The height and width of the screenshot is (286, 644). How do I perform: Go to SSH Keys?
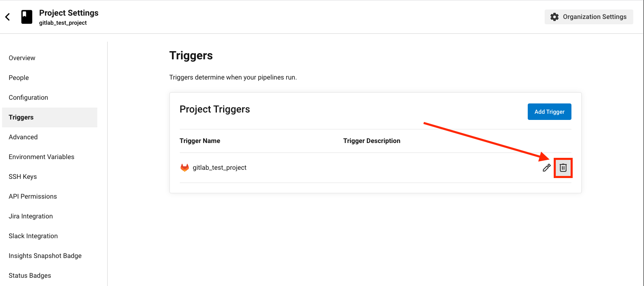23,177
